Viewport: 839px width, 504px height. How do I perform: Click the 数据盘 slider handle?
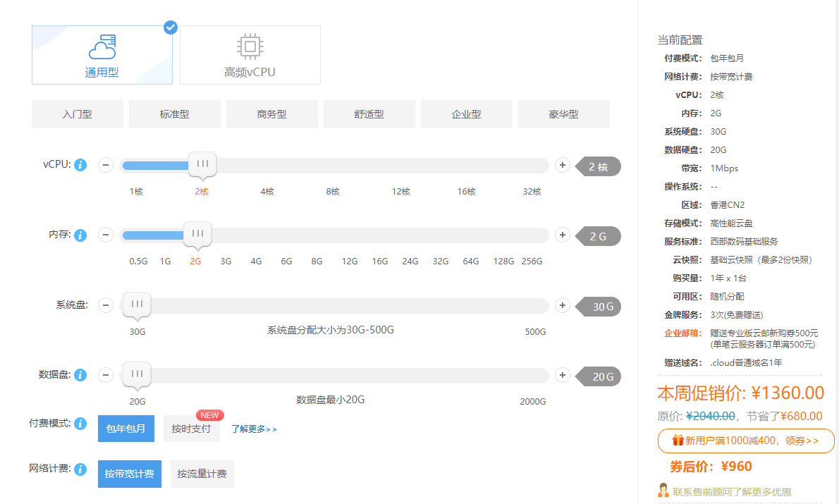pos(137,375)
